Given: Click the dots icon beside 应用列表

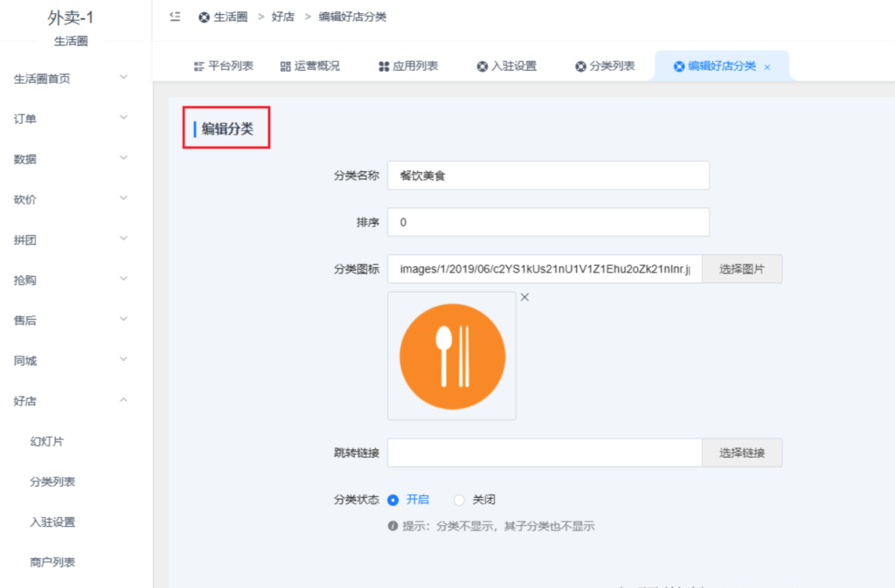Looking at the screenshot, I should [383, 66].
